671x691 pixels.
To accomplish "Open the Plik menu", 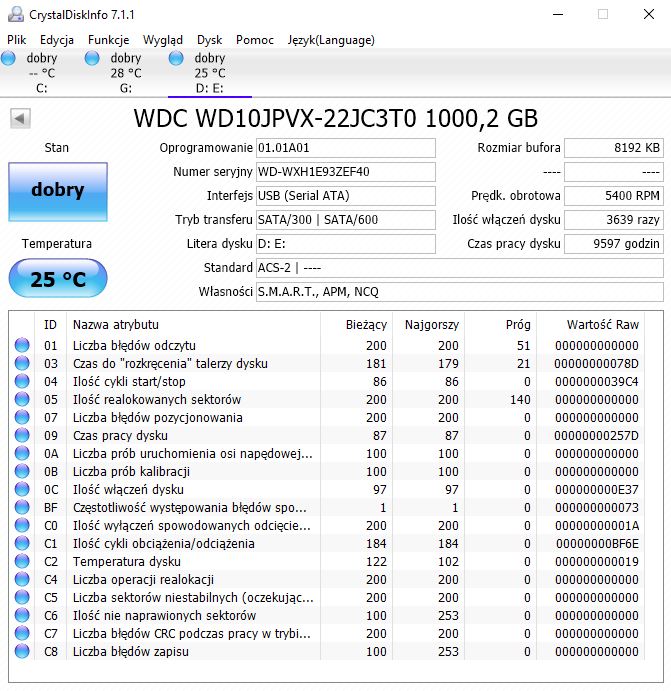I will pos(17,40).
